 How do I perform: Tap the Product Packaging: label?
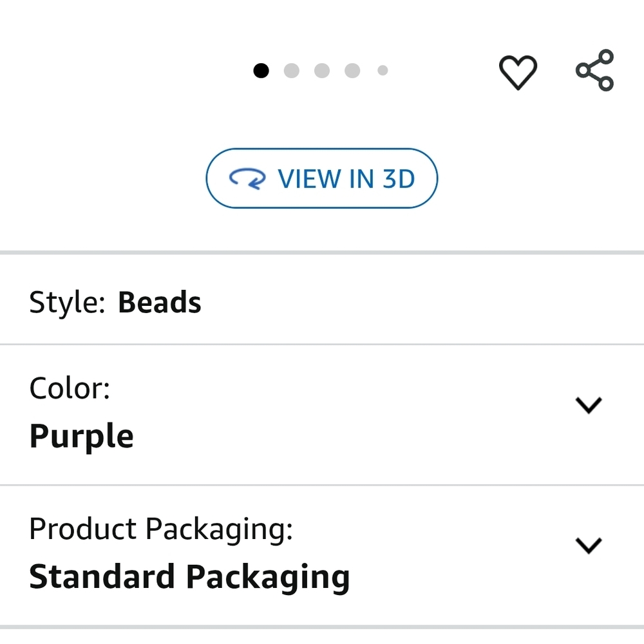[x=161, y=530]
